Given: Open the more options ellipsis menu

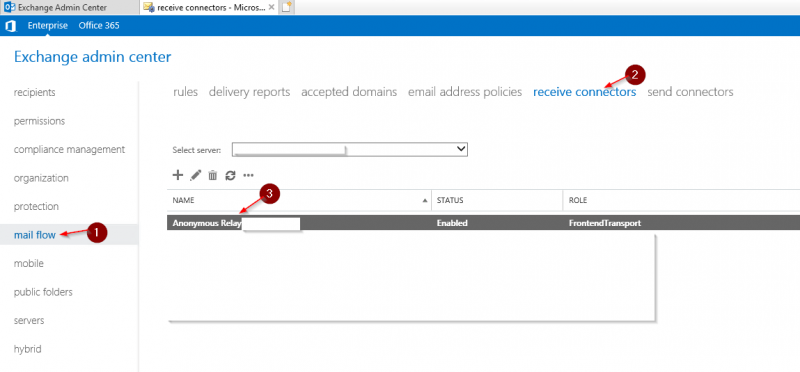Looking at the screenshot, I should [248, 176].
